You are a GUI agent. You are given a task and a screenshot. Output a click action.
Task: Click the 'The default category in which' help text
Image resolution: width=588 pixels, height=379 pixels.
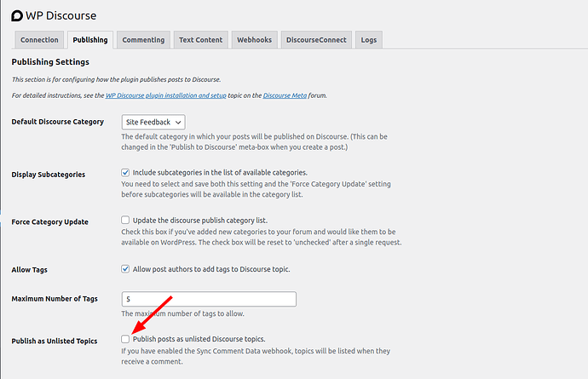254,141
